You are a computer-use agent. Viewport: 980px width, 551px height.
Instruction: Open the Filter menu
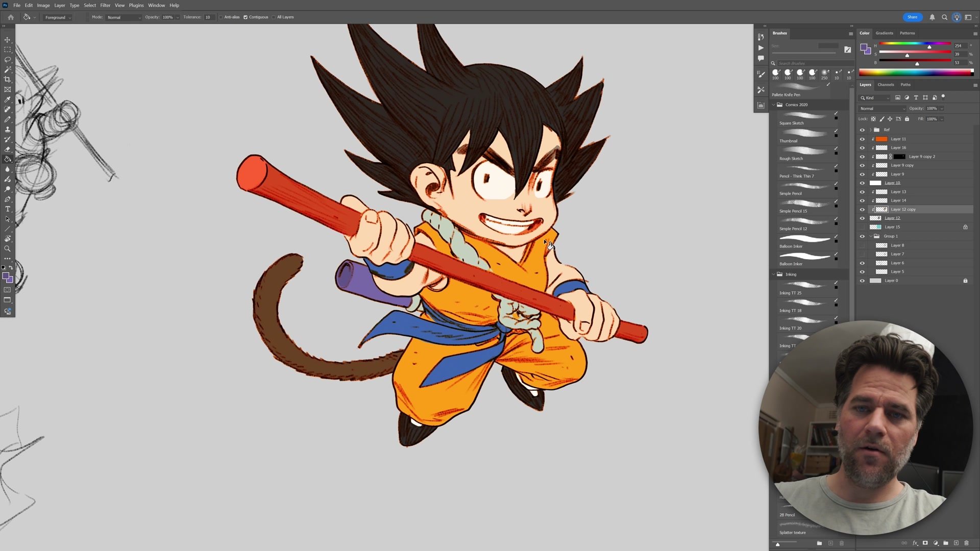click(105, 5)
